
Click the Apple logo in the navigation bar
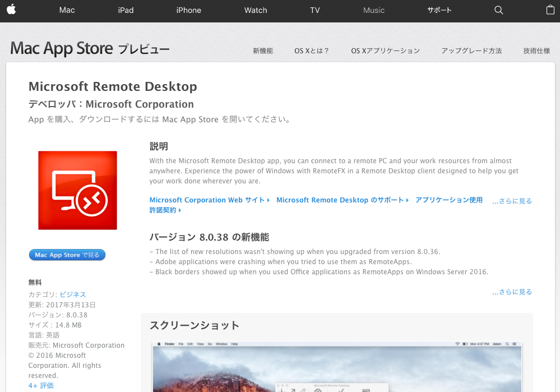coord(11,10)
